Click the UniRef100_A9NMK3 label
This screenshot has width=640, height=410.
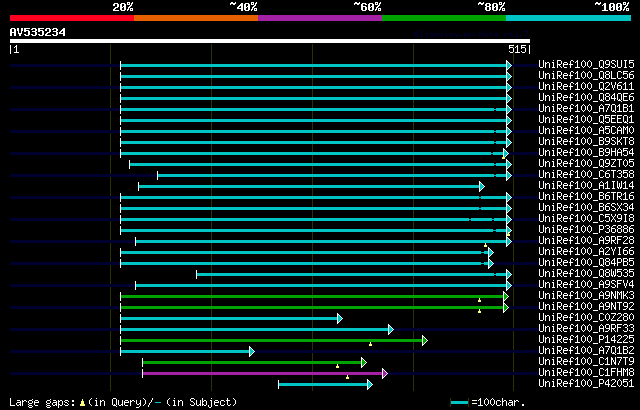coord(586,296)
